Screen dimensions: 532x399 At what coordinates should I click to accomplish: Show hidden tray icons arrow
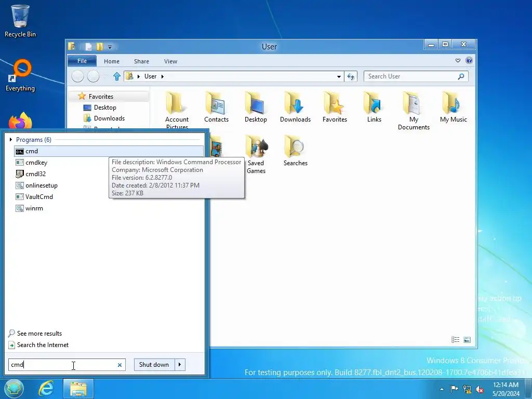(442, 389)
